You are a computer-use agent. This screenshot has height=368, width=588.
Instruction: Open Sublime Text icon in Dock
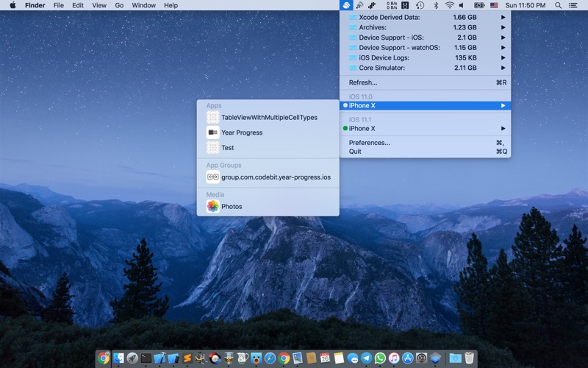[187, 358]
